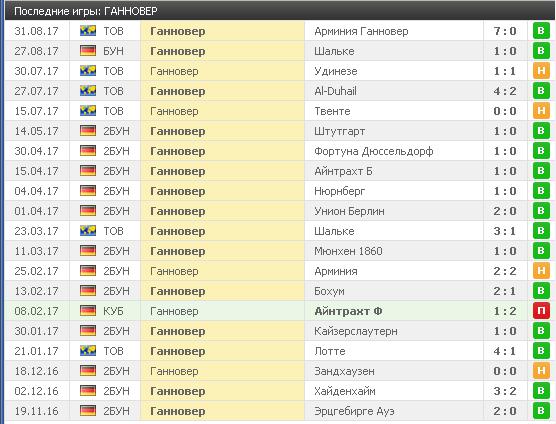Click German flag icon for 27.08.17 Шальке match

pyautogui.click(x=88, y=51)
